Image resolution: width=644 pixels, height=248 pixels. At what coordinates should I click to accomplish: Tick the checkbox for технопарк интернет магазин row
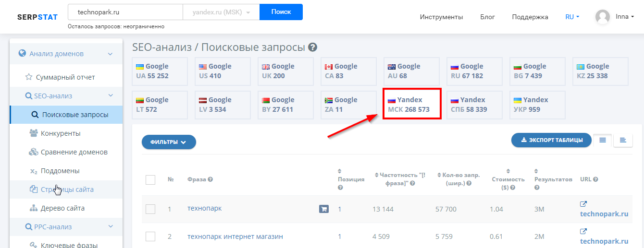(150, 236)
